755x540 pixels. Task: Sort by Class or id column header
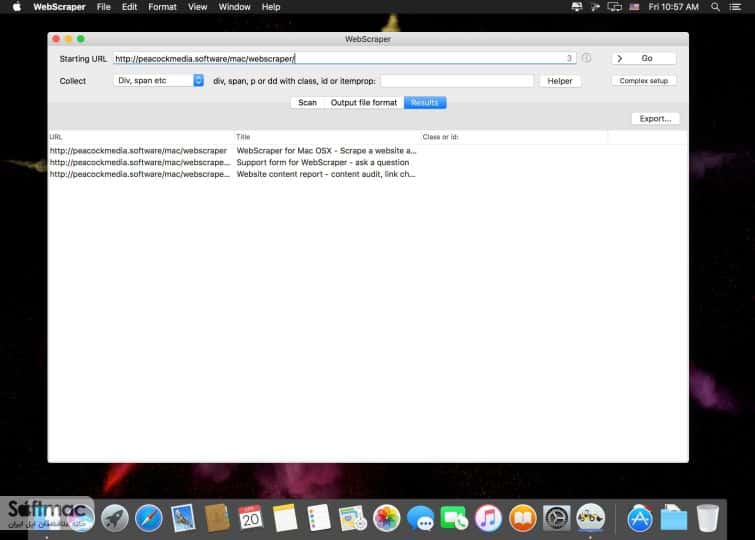pos(514,137)
